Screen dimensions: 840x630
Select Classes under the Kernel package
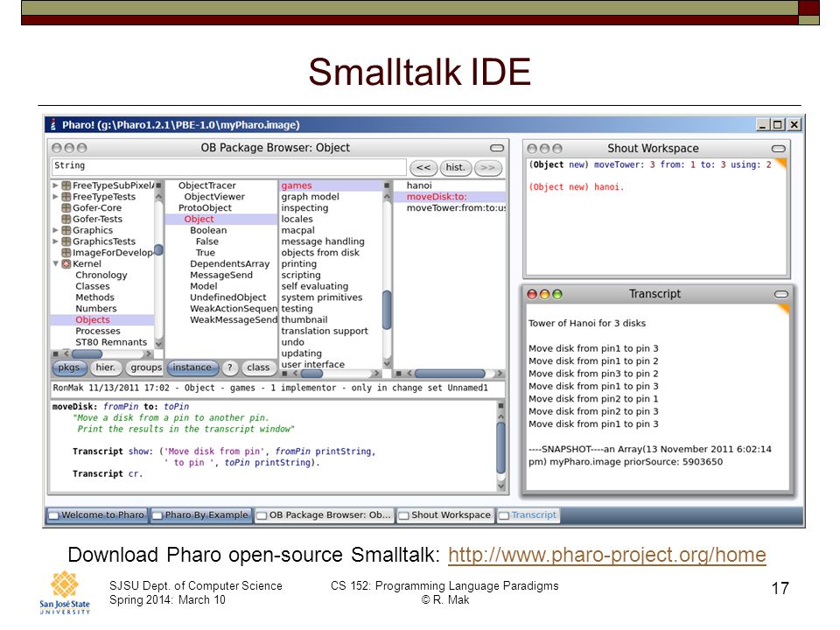point(93,287)
